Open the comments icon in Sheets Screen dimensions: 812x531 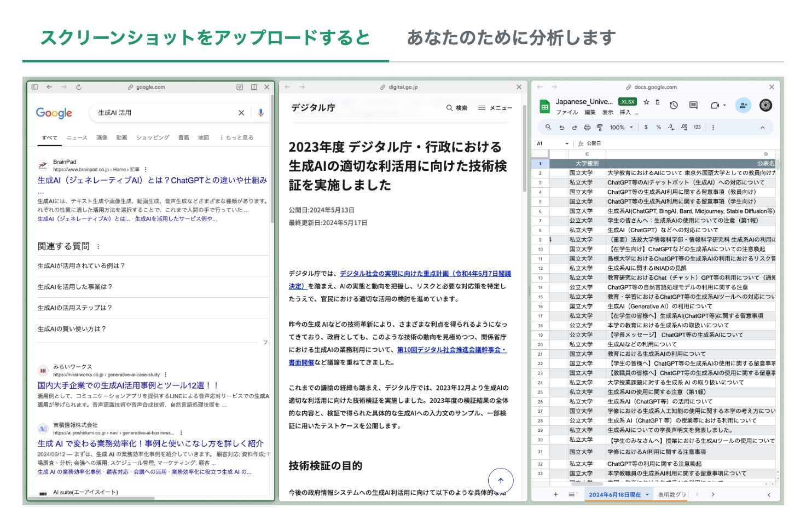tap(693, 105)
